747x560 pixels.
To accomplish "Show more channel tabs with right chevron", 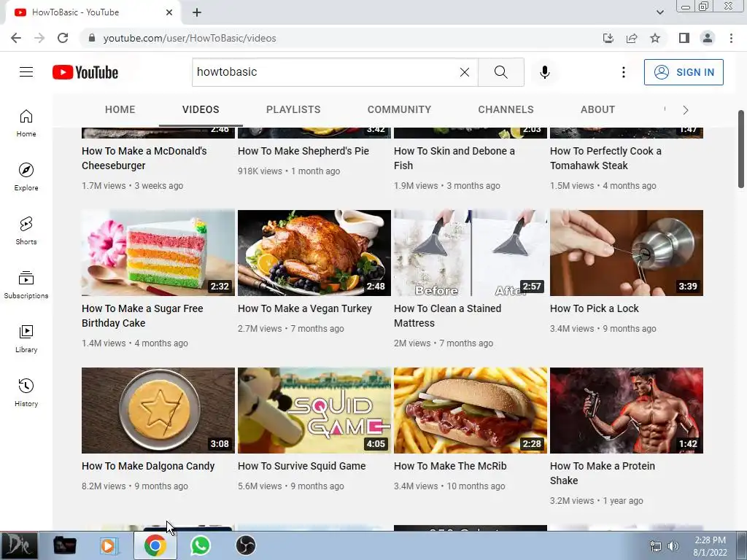I will tap(686, 110).
